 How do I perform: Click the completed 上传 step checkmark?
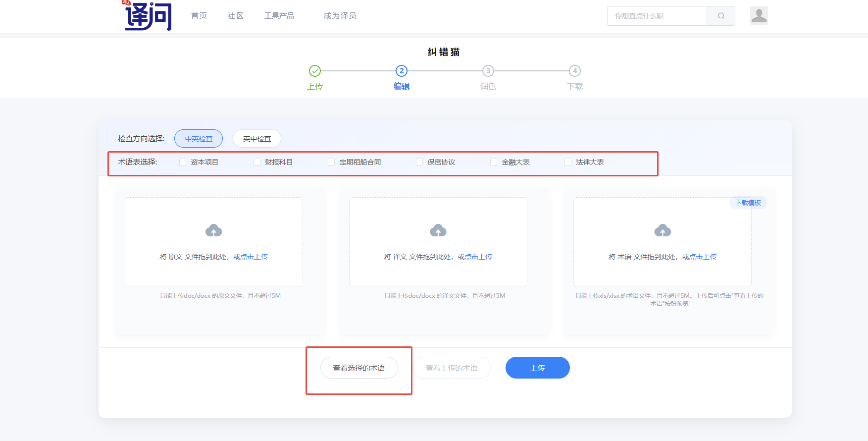[315, 71]
